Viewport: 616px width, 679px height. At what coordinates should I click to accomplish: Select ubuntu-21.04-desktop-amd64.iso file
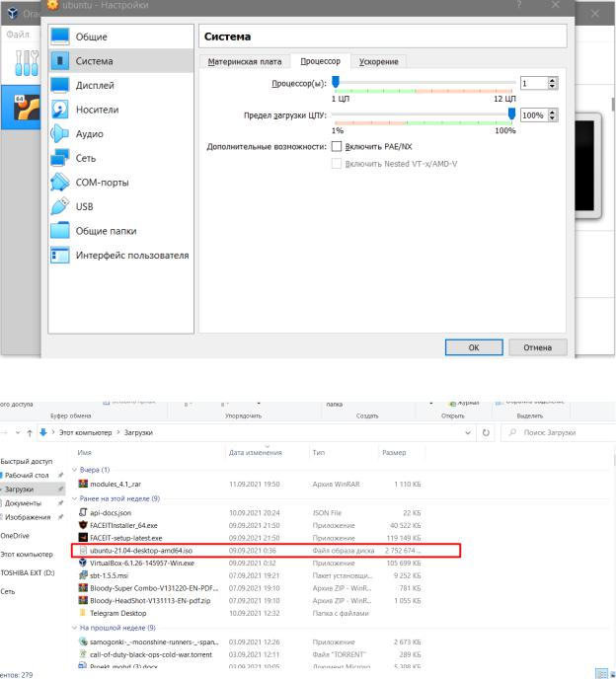pyautogui.click(x=266, y=551)
